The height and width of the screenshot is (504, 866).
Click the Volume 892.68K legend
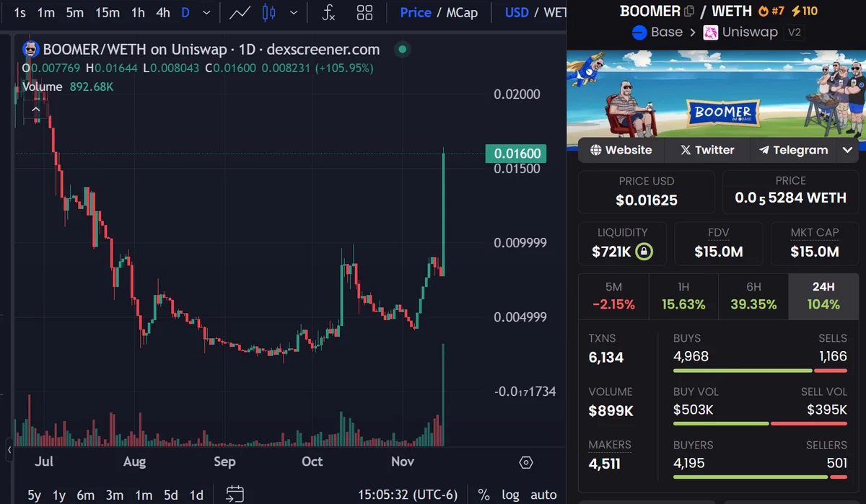tap(68, 87)
